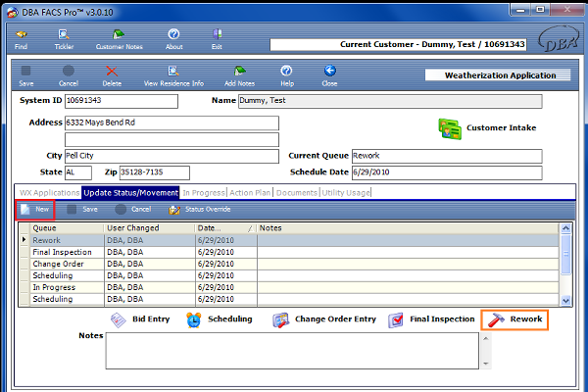Viewport: 588px width, 392px height.
Task: Select the Rework row in grid
Action: tap(294, 240)
